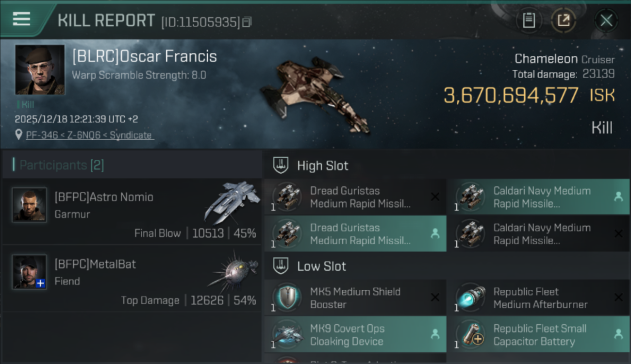
Task: Click the MK9 Covert Ops Cloaking Device icon
Action: tap(286, 334)
